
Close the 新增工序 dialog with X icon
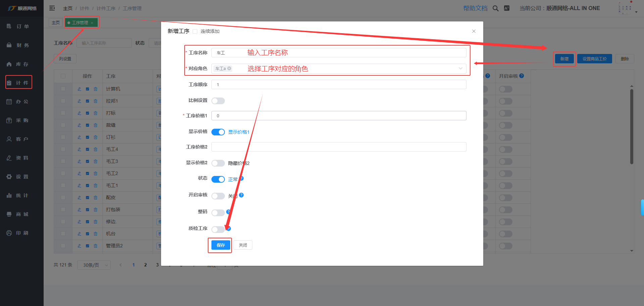coord(474,31)
